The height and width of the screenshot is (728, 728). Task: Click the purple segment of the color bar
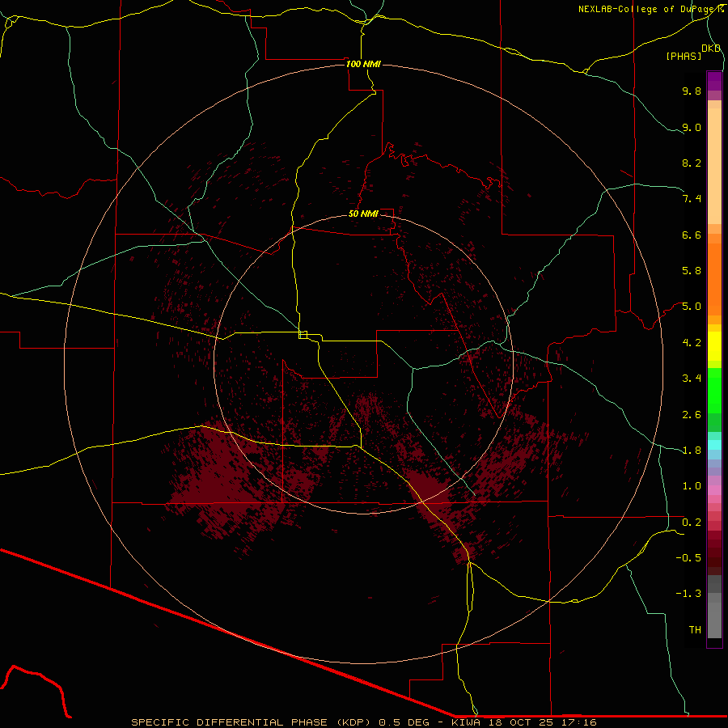click(714, 81)
